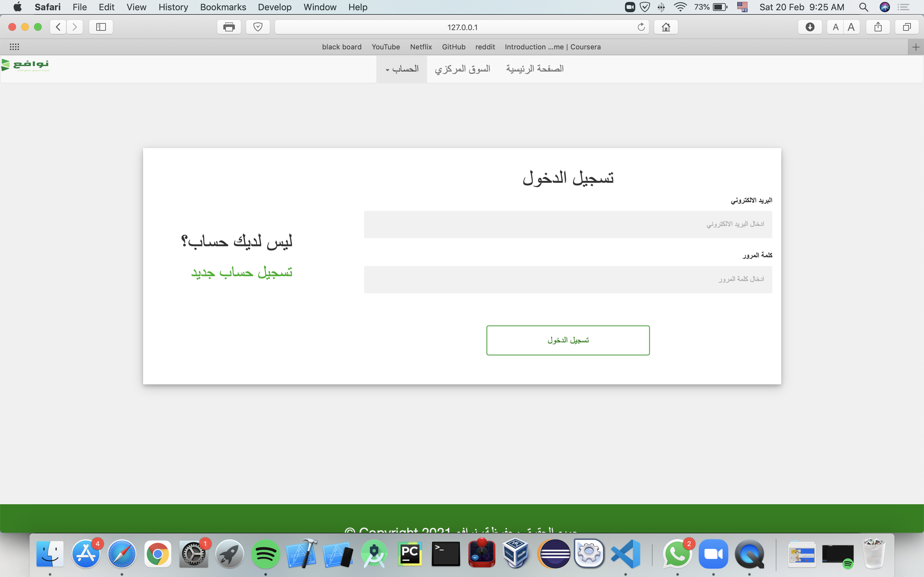Reload the page with refresh icon
The height and width of the screenshot is (577, 924).
[x=641, y=27]
